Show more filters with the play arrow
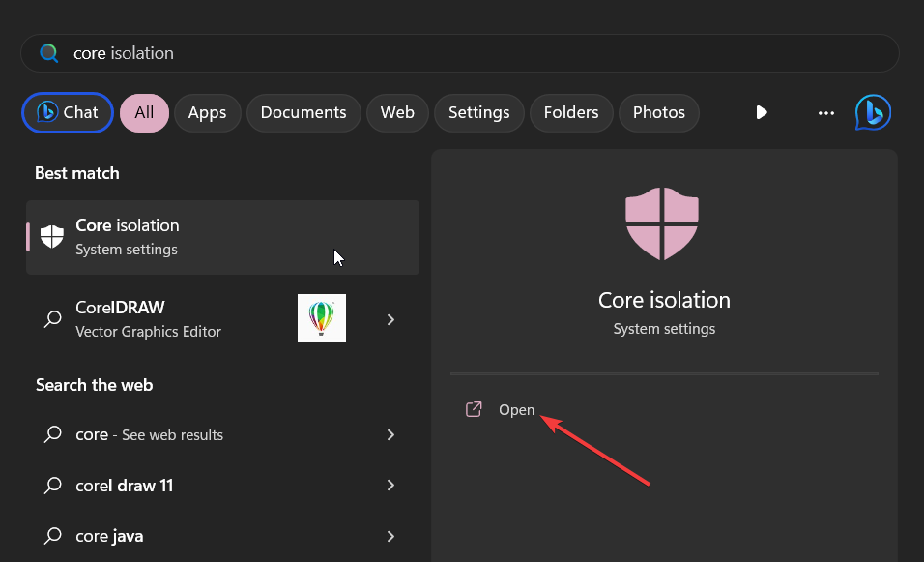The image size is (924, 562). 762,112
